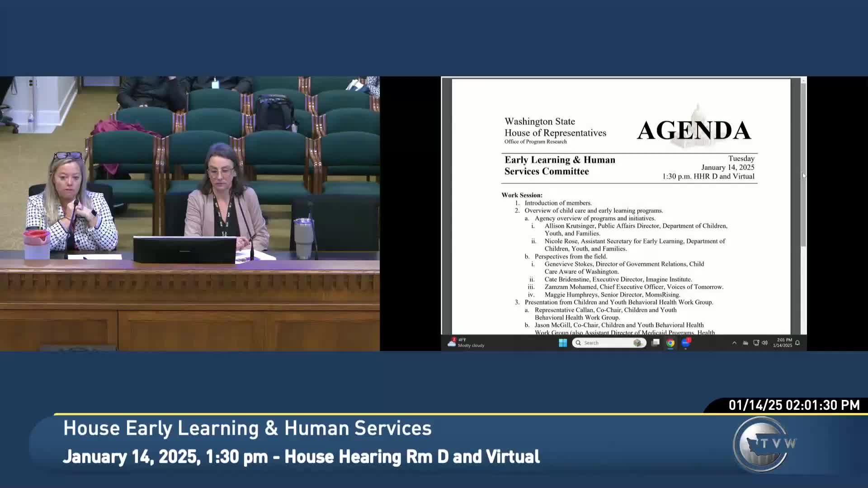
Task: Open Task View from taskbar
Action: 655,343
